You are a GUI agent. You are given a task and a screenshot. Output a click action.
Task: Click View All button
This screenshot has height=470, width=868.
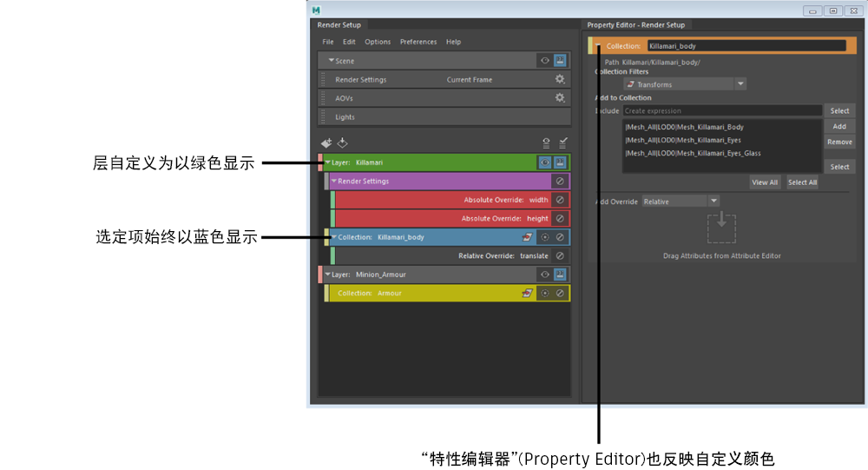pos(765,182)
